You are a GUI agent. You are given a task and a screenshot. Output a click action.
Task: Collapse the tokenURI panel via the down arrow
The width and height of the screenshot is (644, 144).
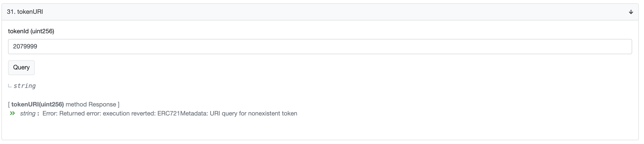(631, 11)
